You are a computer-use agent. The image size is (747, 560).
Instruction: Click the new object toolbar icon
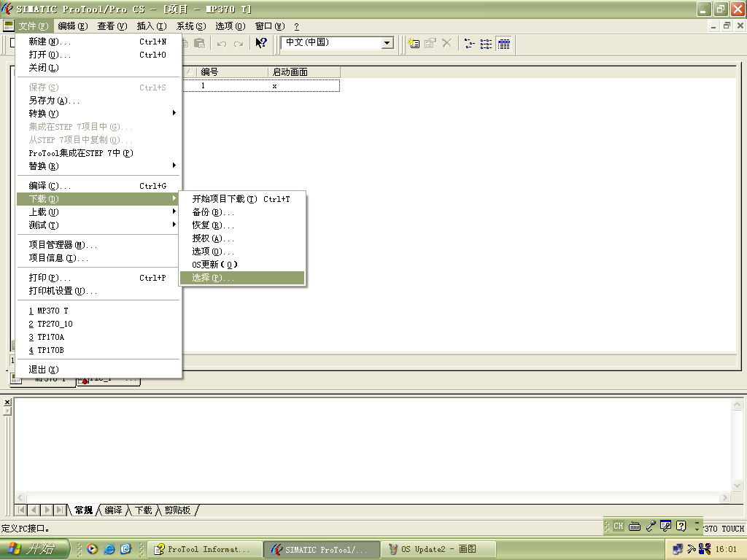(x=414, y=44)
